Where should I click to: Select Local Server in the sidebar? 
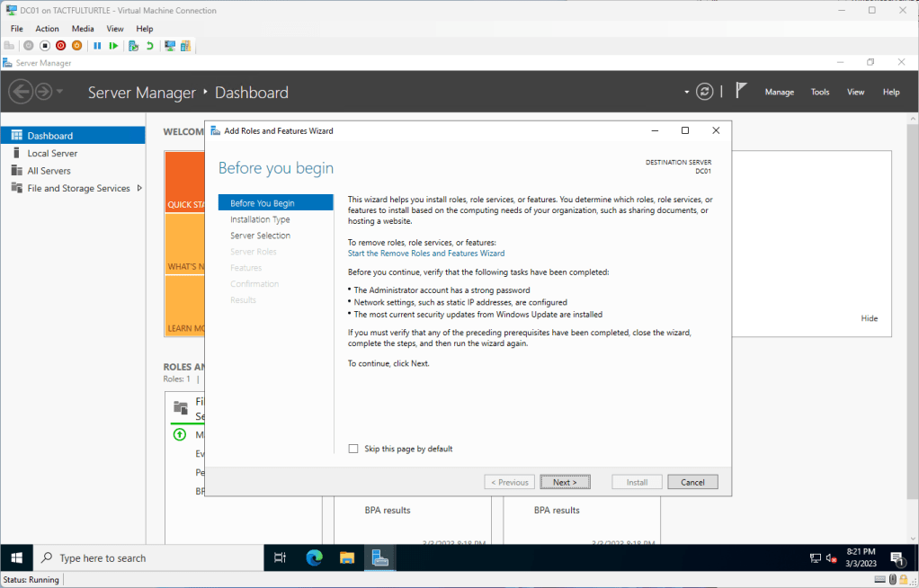[52, 153]
